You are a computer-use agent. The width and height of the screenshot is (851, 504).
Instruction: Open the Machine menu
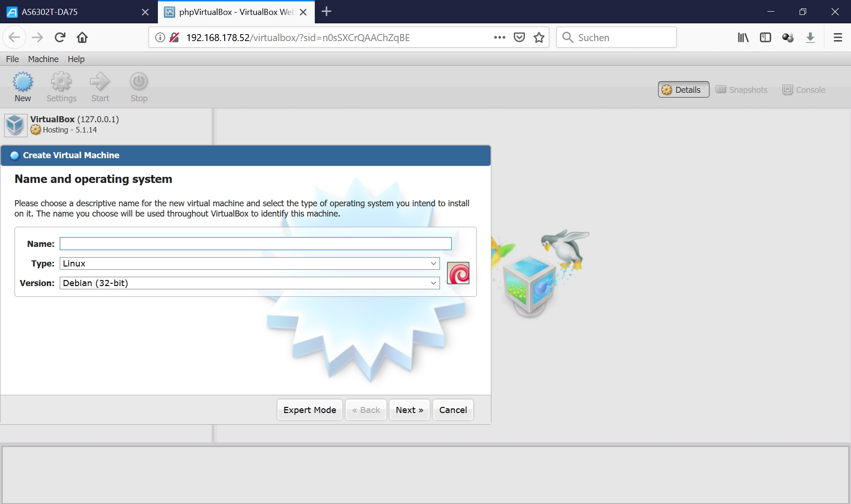coord(43,59)
